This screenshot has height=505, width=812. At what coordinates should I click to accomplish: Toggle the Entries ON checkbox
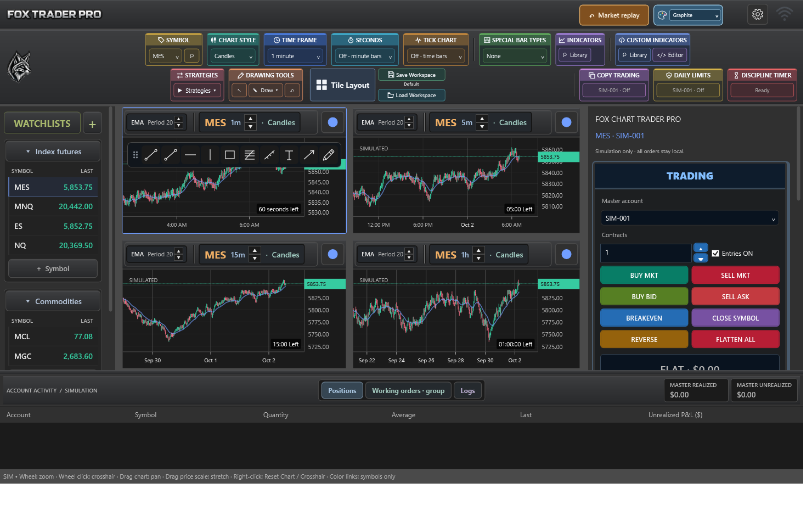tap(715, 254)
